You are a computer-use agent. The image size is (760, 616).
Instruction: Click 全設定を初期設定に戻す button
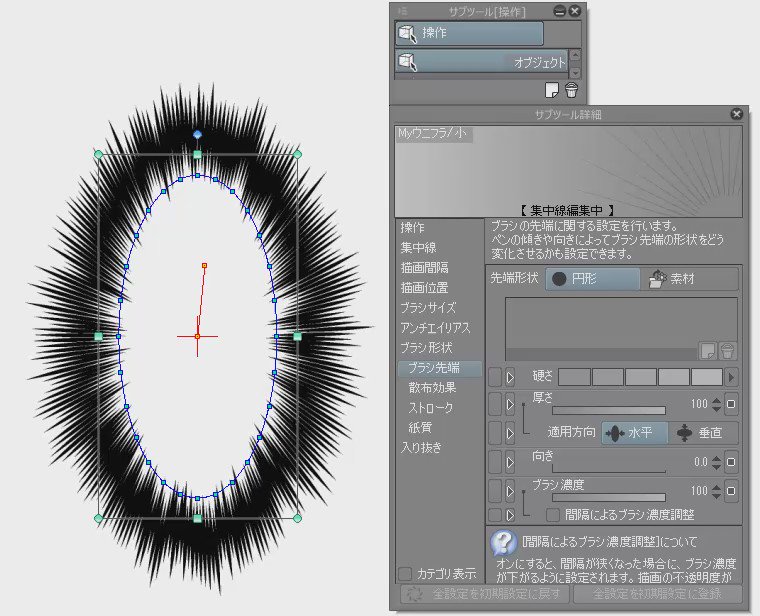(x=486, y=594)
